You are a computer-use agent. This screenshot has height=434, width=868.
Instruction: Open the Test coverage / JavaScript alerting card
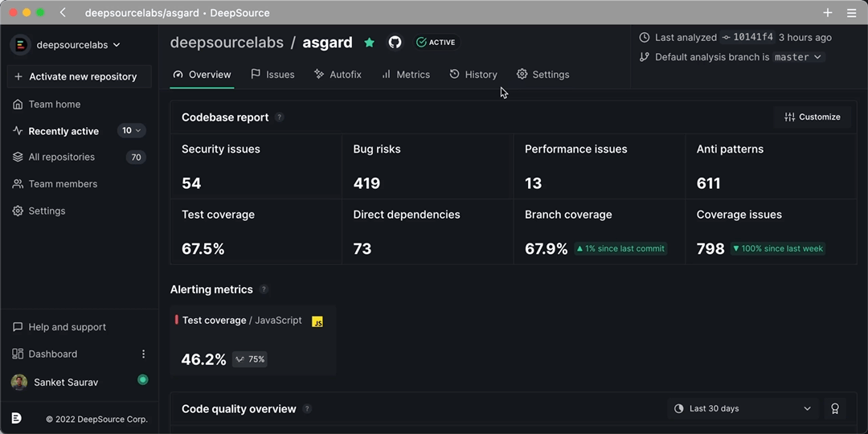click(253, 341)
